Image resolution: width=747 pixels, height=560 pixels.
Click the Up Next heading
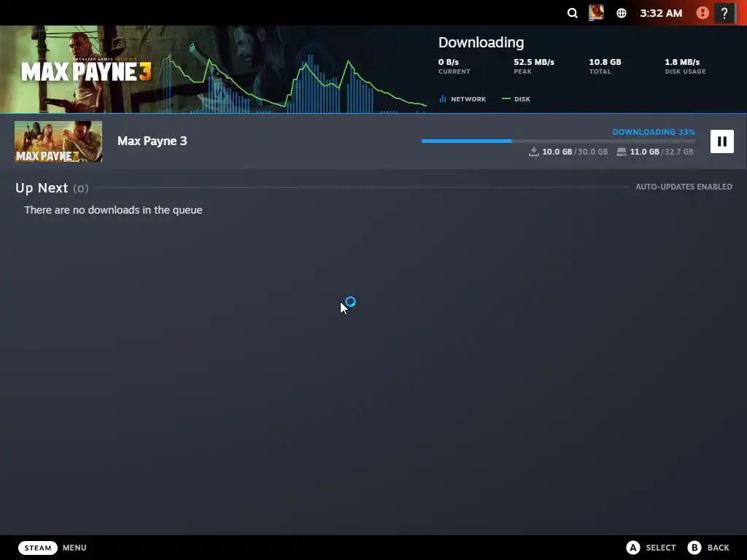coord(42,188)
